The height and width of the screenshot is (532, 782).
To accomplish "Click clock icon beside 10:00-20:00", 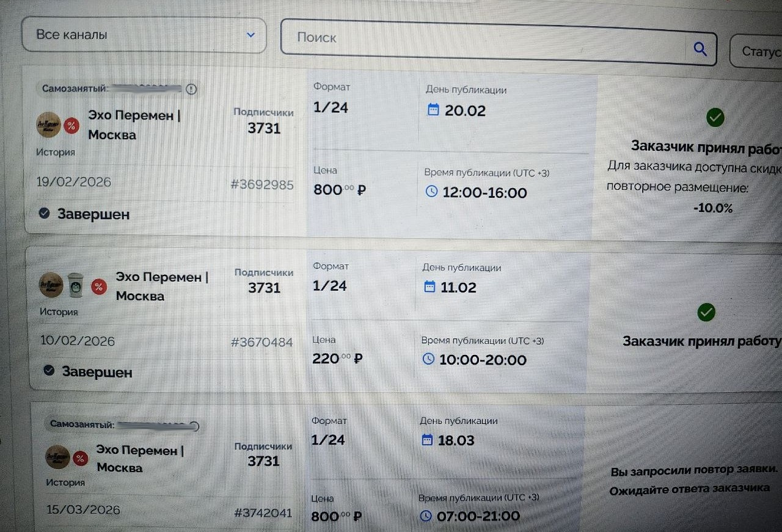I will pyautogui.click(x=428, y=359).
